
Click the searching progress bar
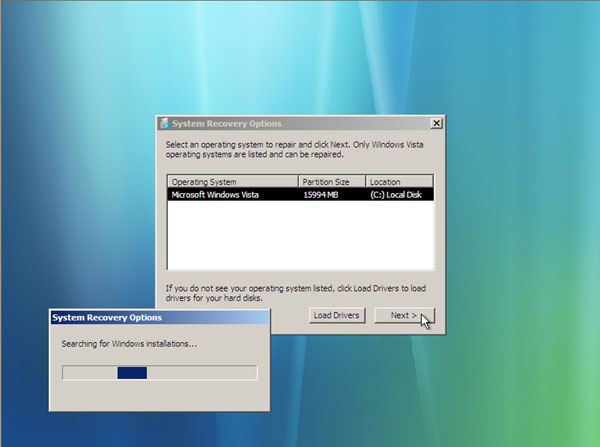[160, 372]
